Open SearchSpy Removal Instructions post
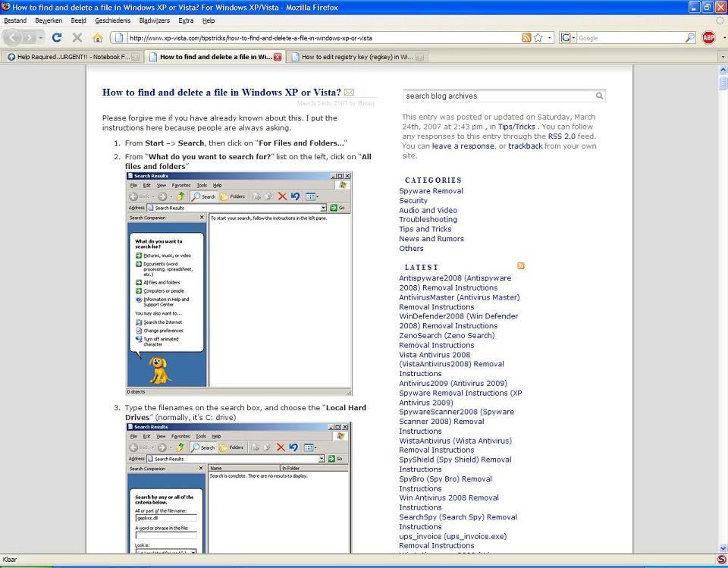The image size is (728, 568). tap(458, 522)
